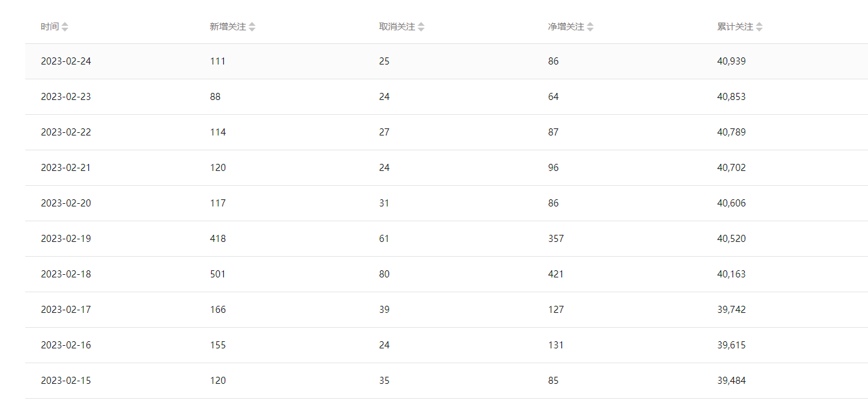
Task: Click the 2023-02-22 date cell
Action: [66, 132]
